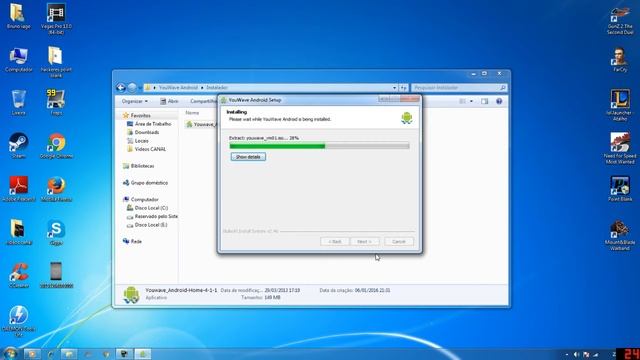This screenshot has height=360, width=640.
Task: Open the address bar history dropdown
Action: [x=394, y=88]
